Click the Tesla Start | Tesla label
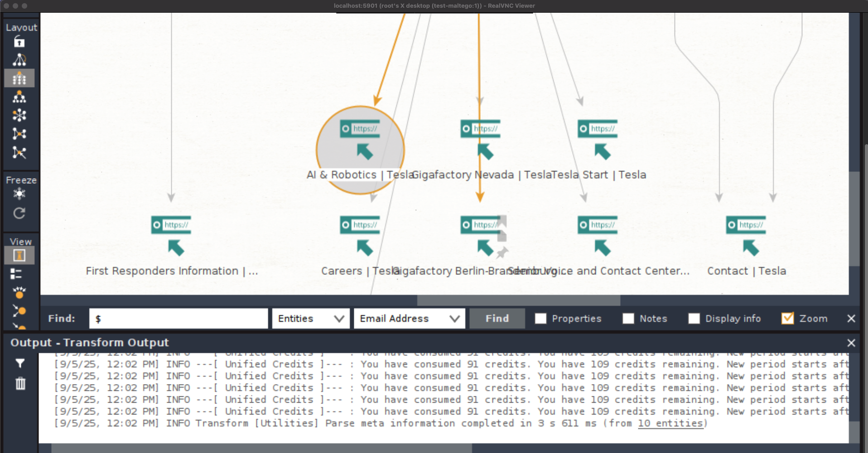 (598, 175)
